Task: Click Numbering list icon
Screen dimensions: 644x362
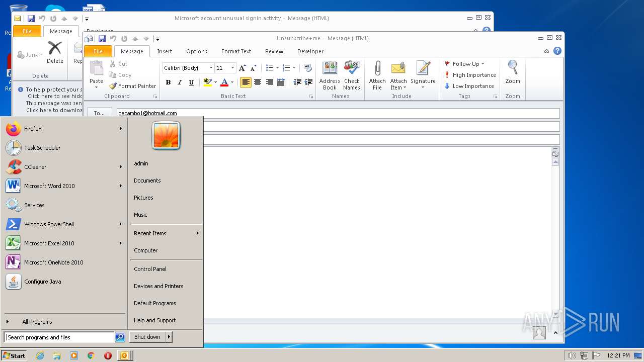Action: 286,68
